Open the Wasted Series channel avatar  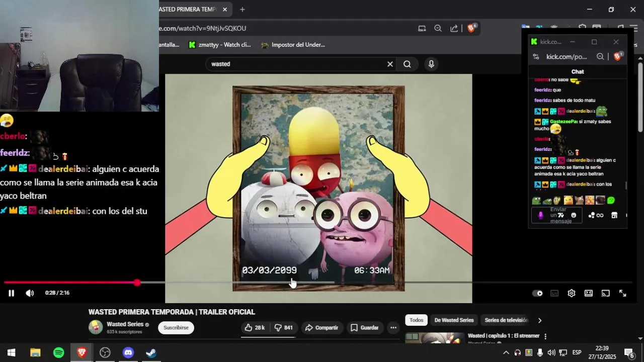coord(96,327)
